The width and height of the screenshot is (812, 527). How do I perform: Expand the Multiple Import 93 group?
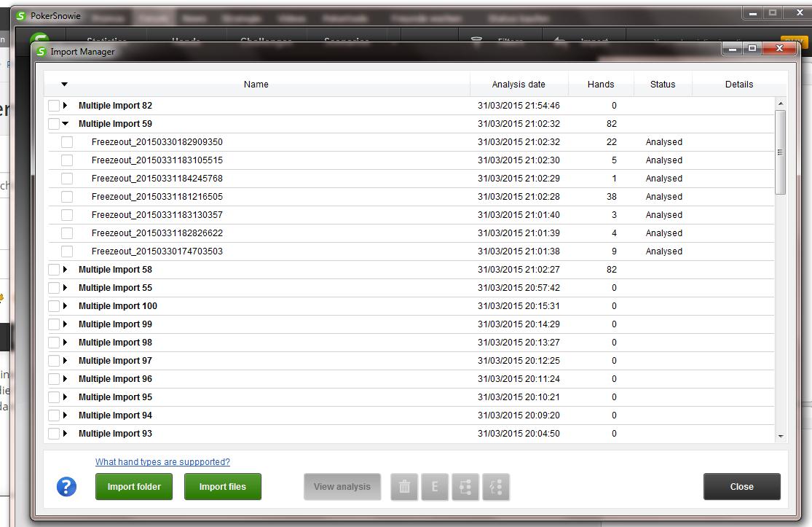[66, 433]
